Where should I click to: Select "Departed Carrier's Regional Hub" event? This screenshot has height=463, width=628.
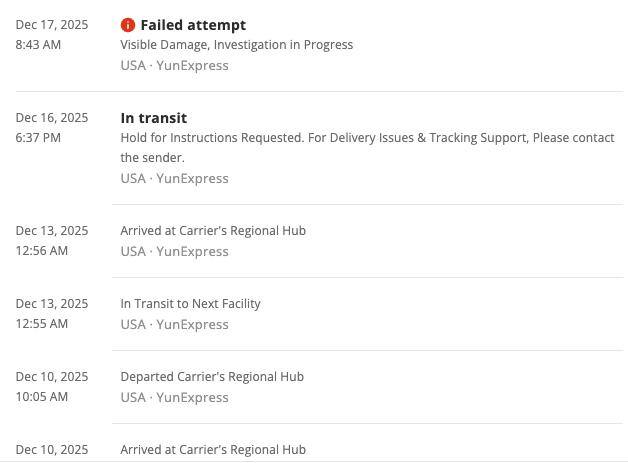pos(212,377)
